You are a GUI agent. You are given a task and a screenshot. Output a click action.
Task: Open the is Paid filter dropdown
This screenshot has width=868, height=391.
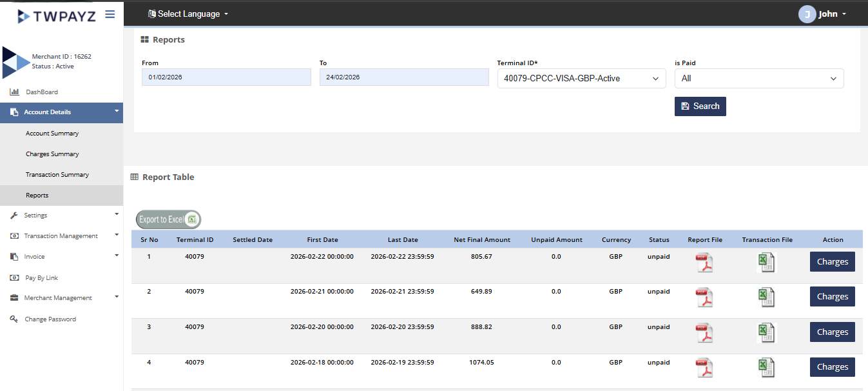pos(758,78)
